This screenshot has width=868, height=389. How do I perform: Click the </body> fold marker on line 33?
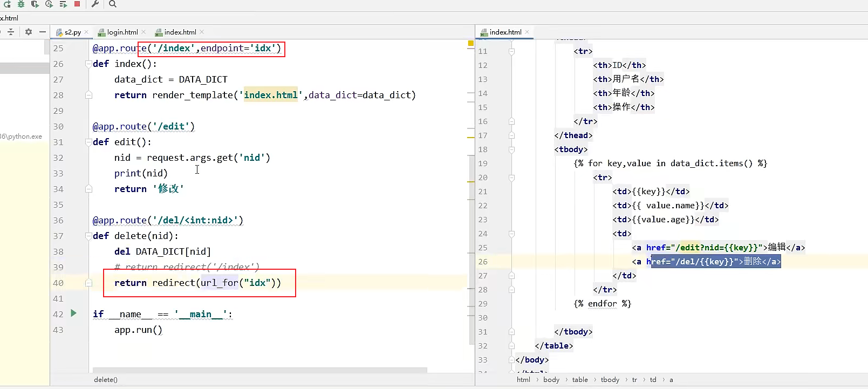coord(511,360)
